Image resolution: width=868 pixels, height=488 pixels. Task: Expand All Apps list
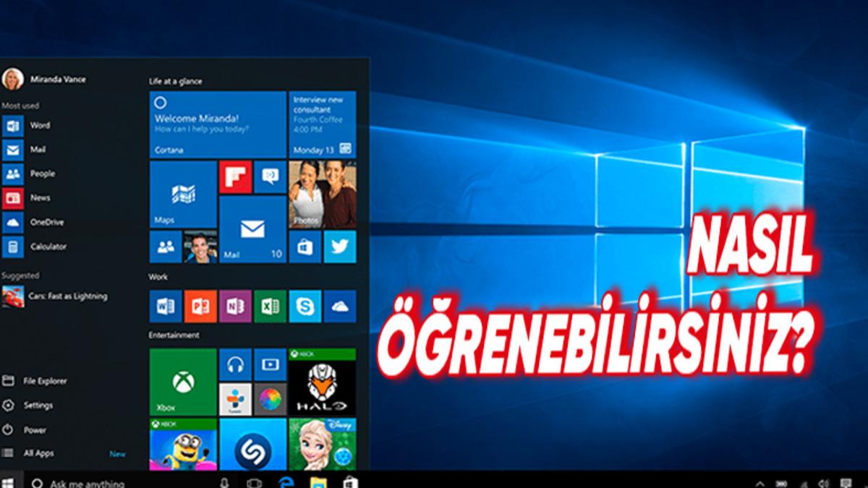click(38, 453)
